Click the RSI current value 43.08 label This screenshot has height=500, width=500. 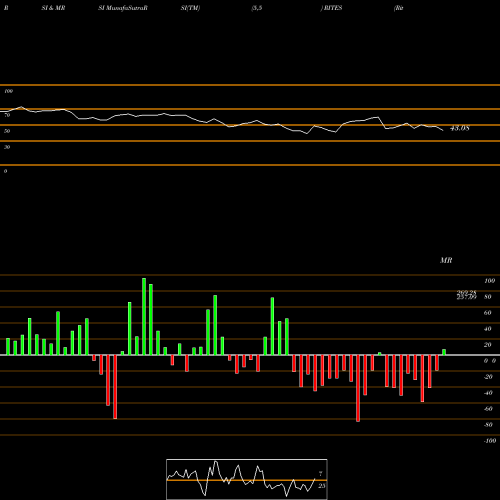tap(460, 128)
